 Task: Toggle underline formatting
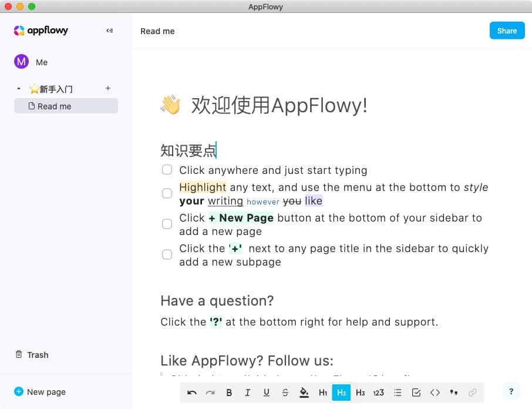(267, 393)
